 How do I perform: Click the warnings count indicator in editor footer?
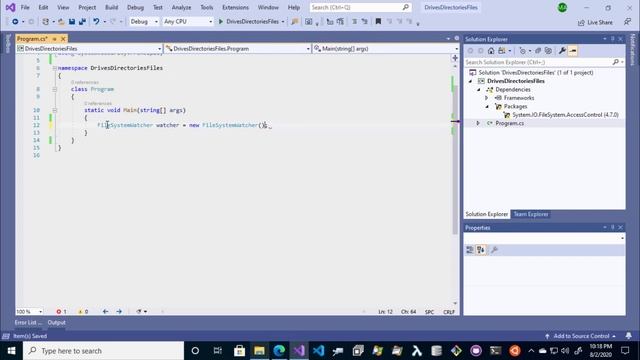[x=83, y=311]
